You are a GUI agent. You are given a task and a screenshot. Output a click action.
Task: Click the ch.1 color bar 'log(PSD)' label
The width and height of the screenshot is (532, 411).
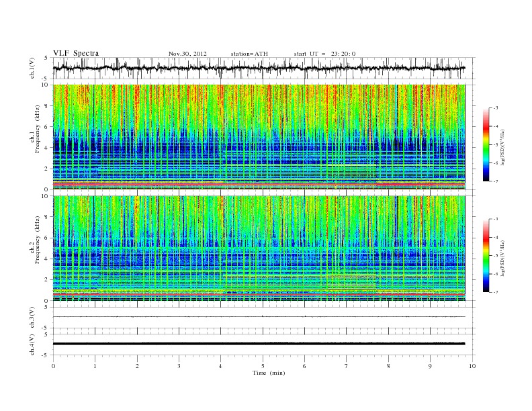tap(503, 147)
